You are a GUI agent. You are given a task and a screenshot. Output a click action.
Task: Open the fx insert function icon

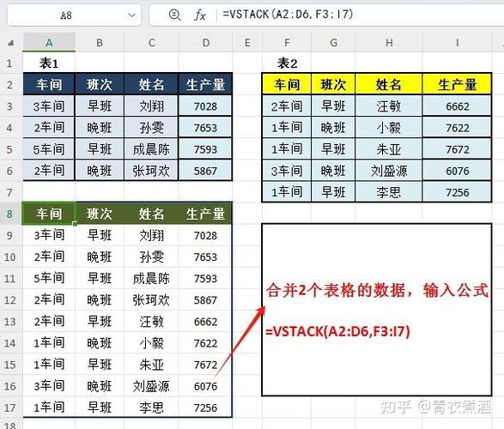199,15
